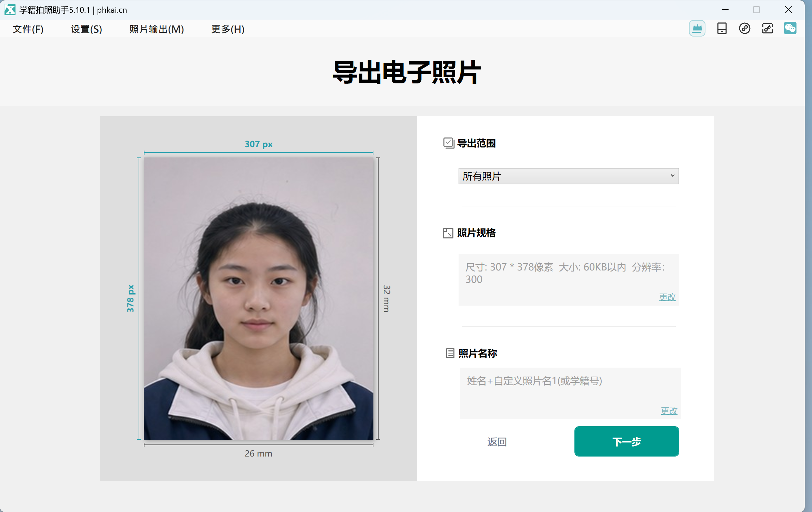The image size is (812, 512).
Task: Click the photo share icon in toolbar
Action: pos(767,28)
